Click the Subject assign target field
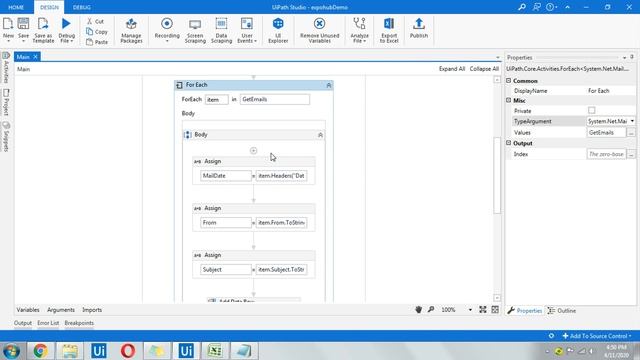The image size is (640, 360). 226,269
